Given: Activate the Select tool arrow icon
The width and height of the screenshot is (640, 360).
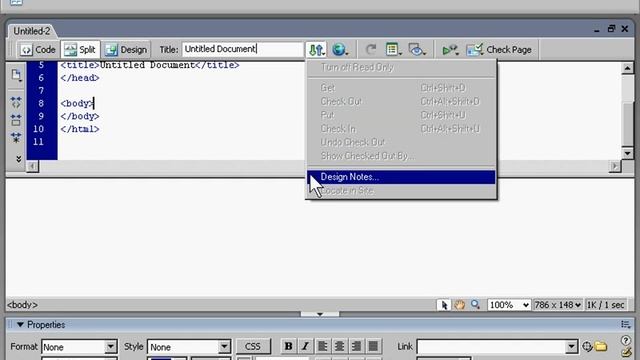Looking at the screenshot, I should point(444,305).
